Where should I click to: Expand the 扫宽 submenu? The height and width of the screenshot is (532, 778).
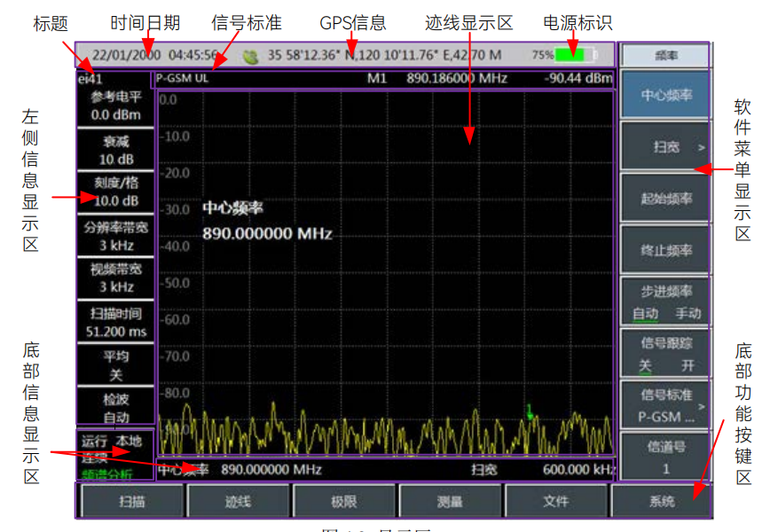[x=665, y=147]
